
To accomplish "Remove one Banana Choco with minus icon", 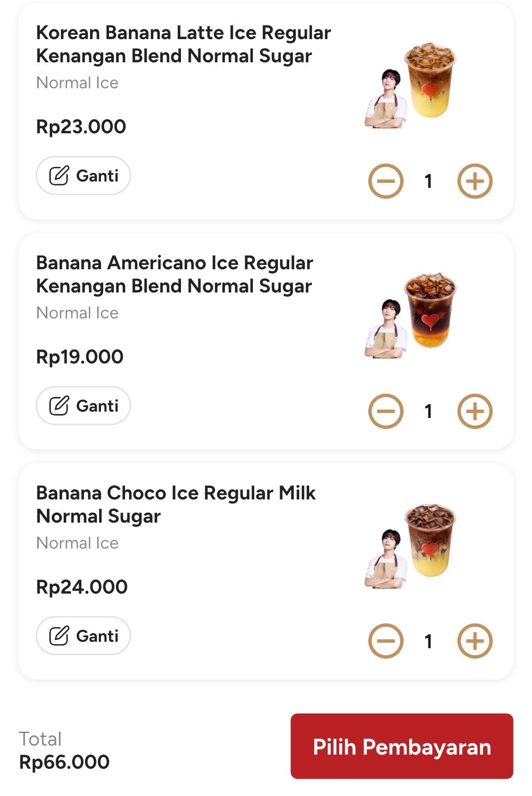I will (386, 641).
